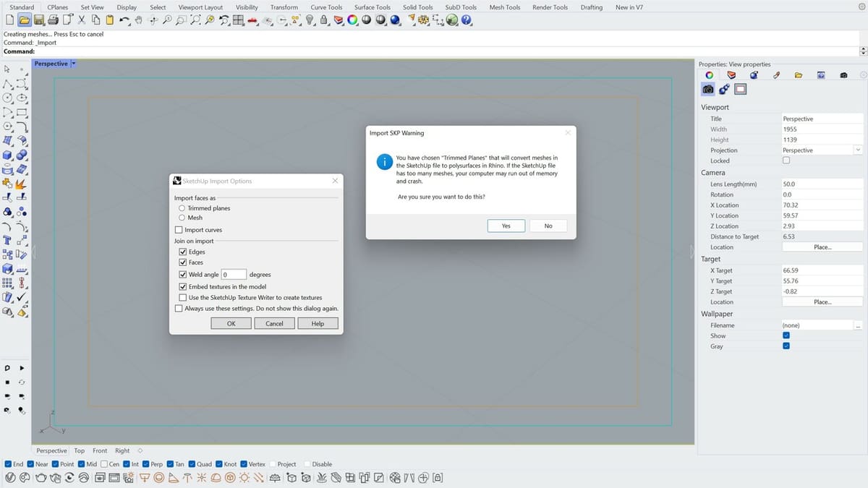Select the Circle tool in left sidebar
This screenshot has width=868, height=488.
7,98
